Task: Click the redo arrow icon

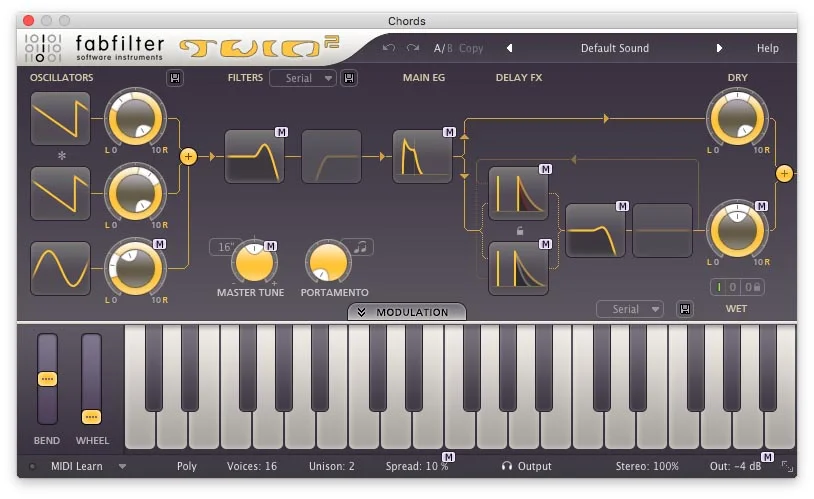Action: click(413, 48)
